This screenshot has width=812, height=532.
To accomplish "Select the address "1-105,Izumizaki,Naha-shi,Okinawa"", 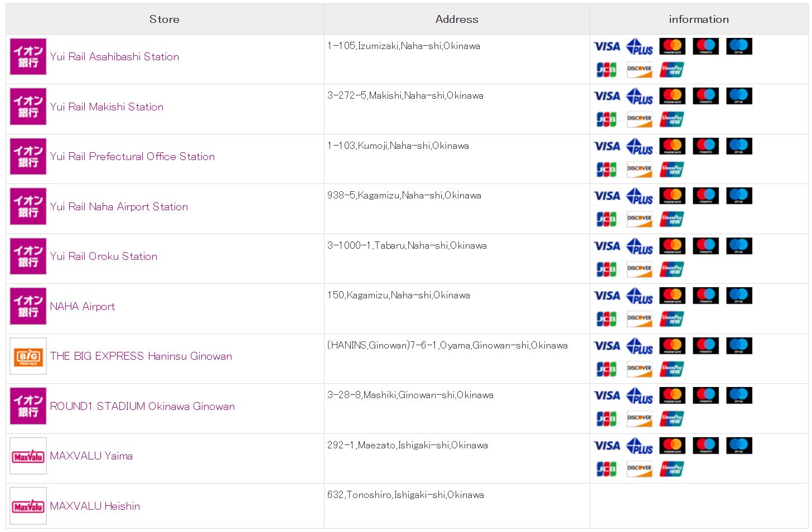I will tap(404, 46).
